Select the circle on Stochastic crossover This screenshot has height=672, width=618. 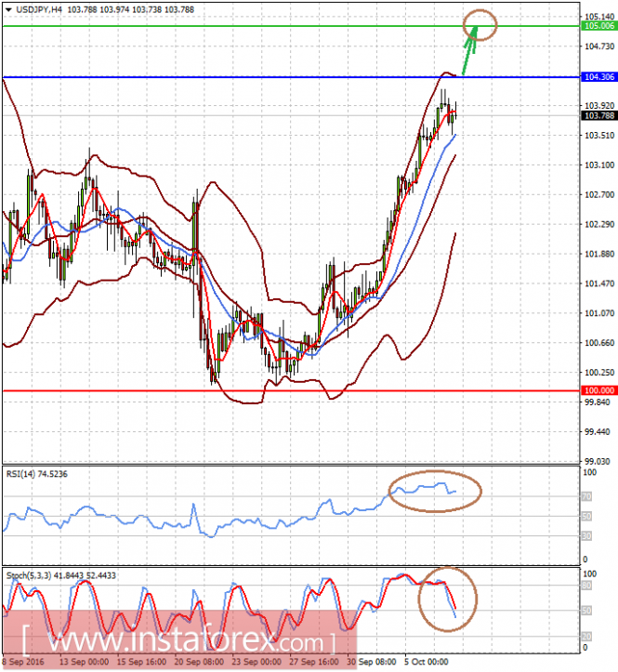pos(447,600)
